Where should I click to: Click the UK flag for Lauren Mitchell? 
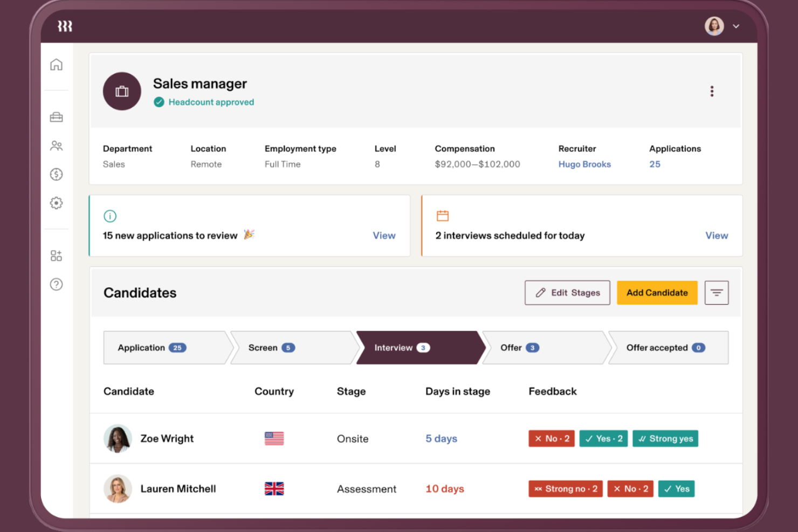[274, 489]
